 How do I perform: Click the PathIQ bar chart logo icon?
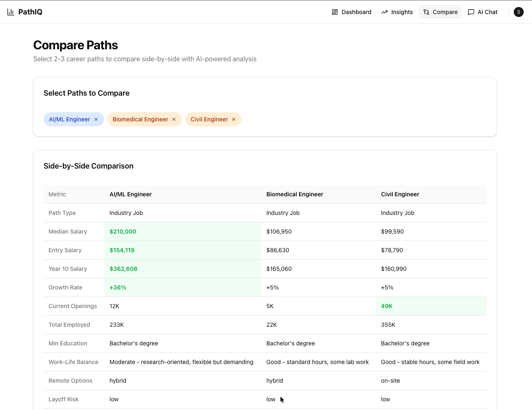click(11, 12)
